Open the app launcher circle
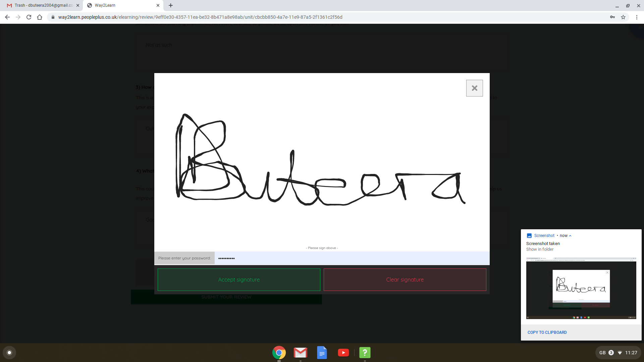This screenshot has height=362, width=644. [x=9, y=352]
